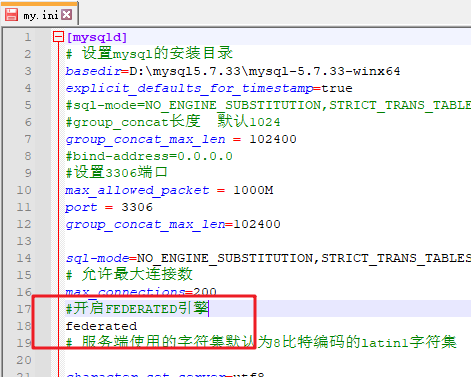This screenshot has height=377, width=471.
Task: Click the commented #sql-mode line
Action: tap(268, 105)
